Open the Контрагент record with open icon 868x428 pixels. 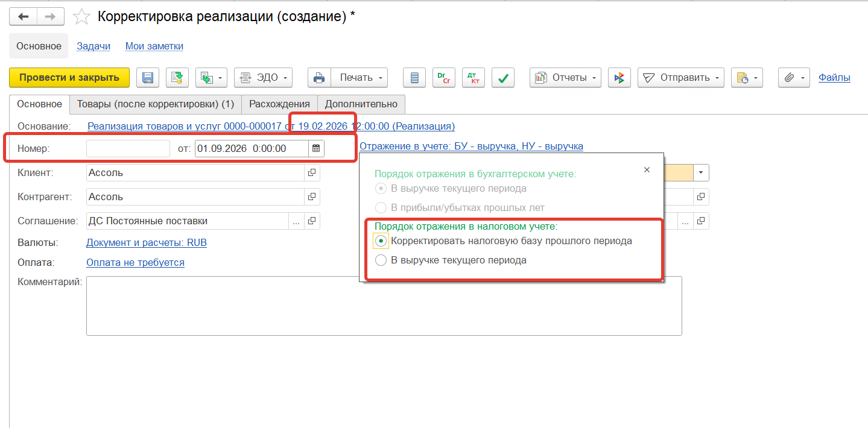coord(312,197)
